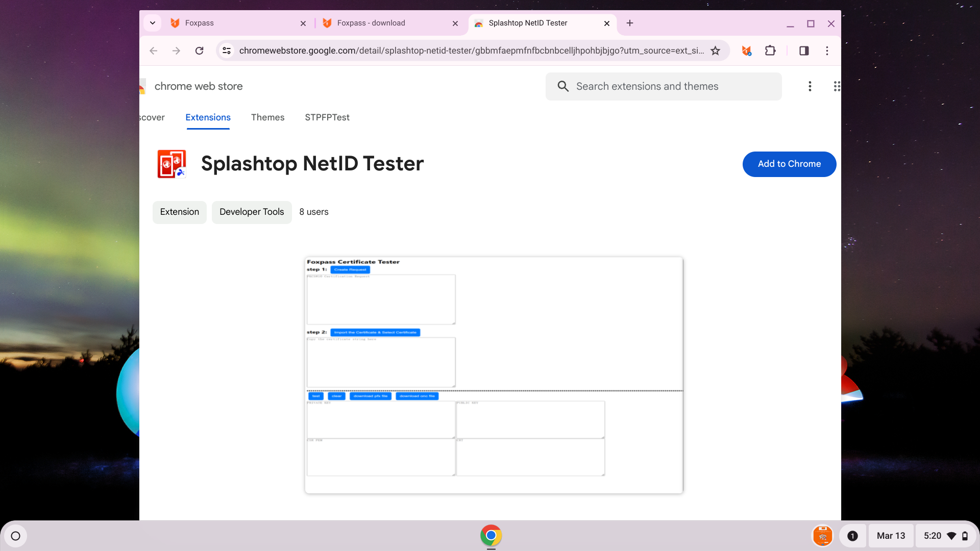Click the Search extensions and themes field
The image size is (980, 551).
tap(663, 86)
